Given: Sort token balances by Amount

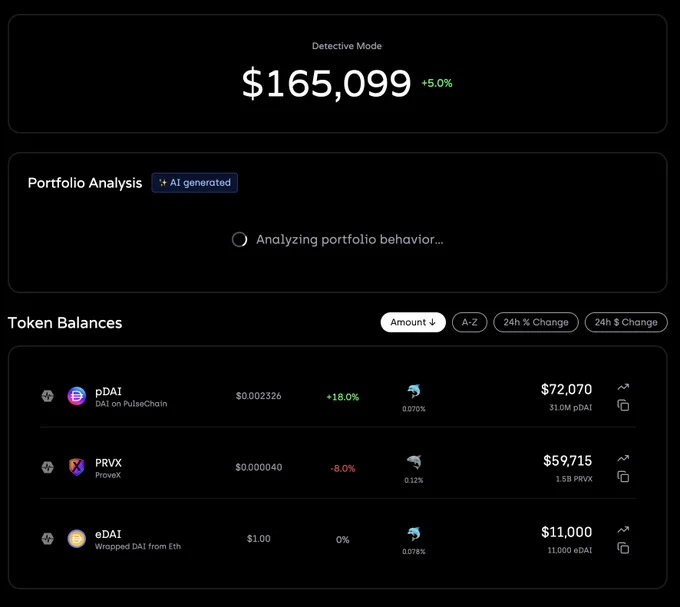Looking at the screenshot, I should click(413, 322).
